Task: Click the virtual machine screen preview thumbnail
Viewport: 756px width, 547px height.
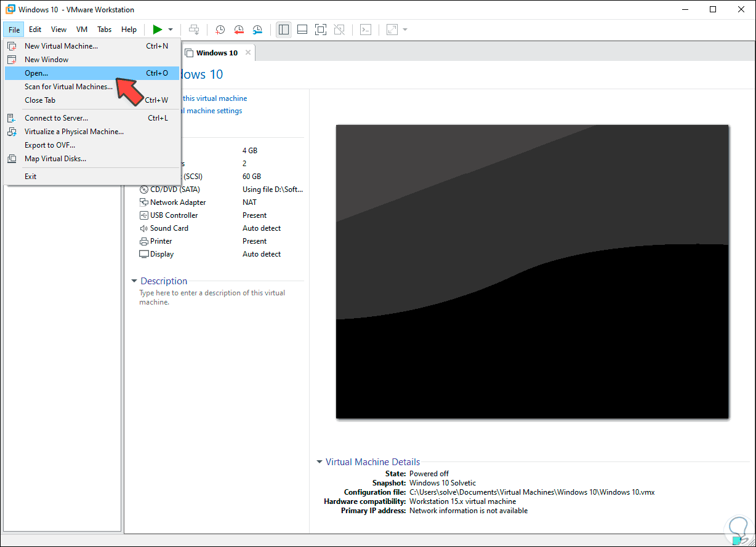Action: pos(532,271)
